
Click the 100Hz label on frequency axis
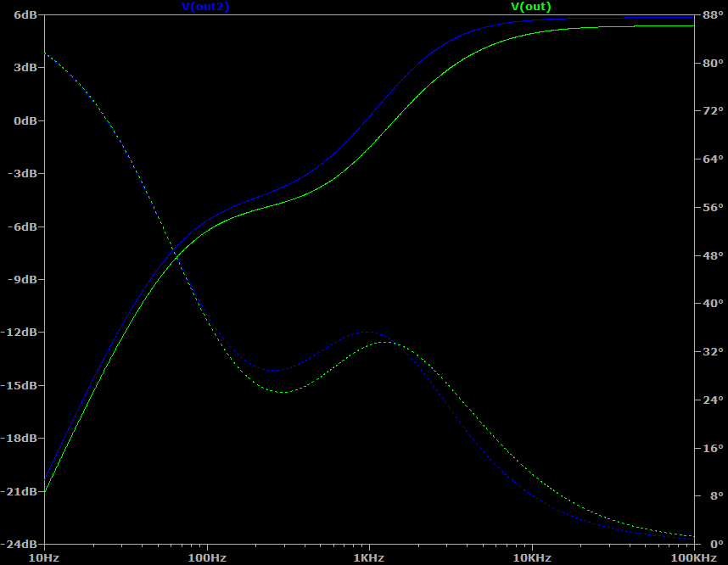click(206, 557)
